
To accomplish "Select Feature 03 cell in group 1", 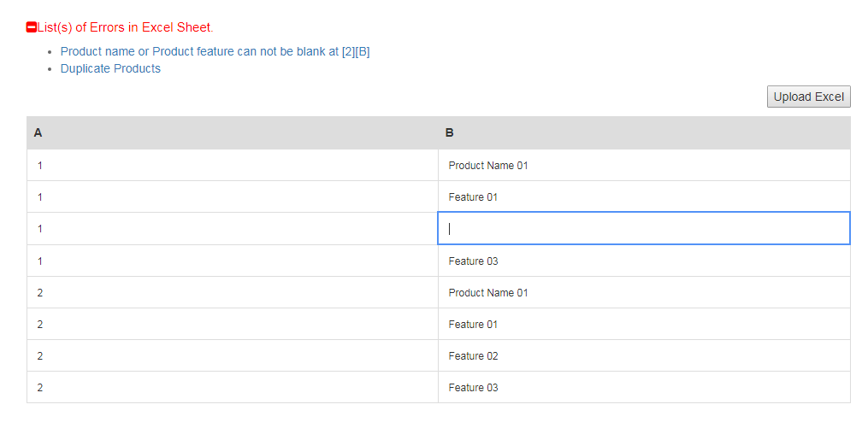I will pyautogui.click(x=644, y=261).
